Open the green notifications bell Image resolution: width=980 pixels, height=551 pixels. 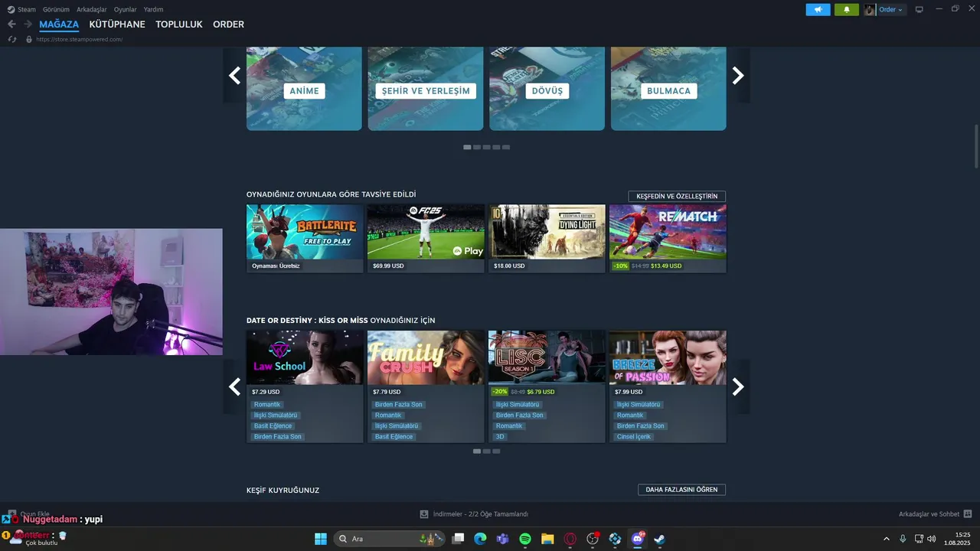(846, 9)
